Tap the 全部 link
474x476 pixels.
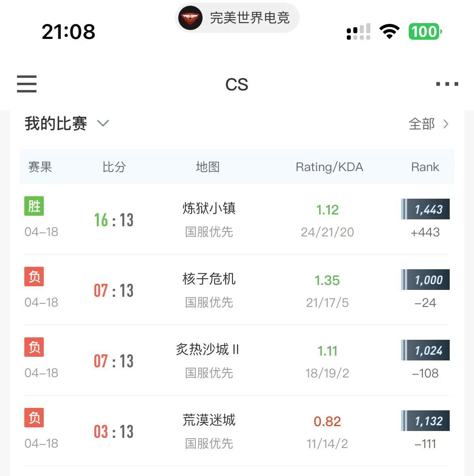click(x=421, y=124)
